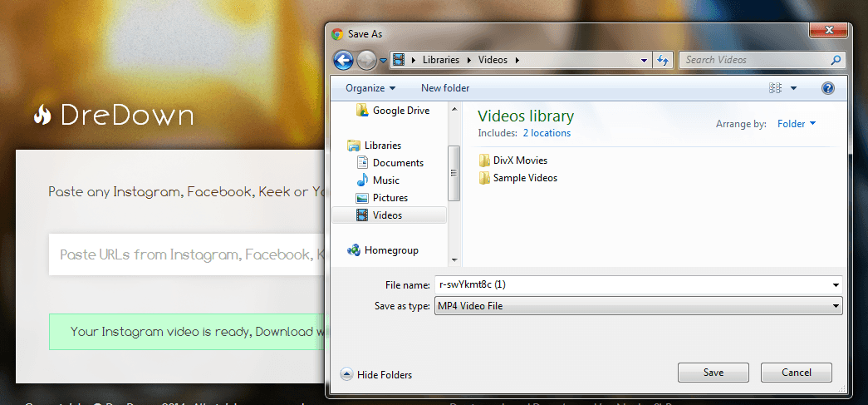Open the File name dropdown arrow
Image resolution: width=868 pixels, height=405 pixels.
[836, 284]
